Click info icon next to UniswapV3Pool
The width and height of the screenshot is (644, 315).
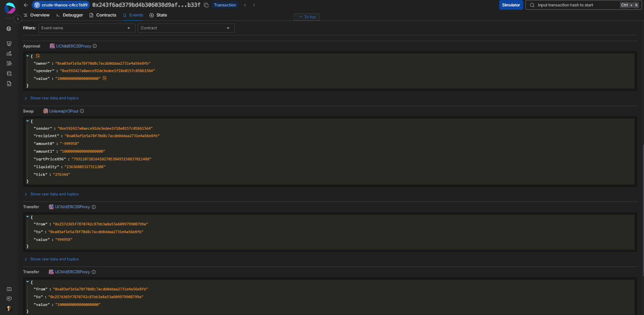pyautogui.click(x=82, y=111)
